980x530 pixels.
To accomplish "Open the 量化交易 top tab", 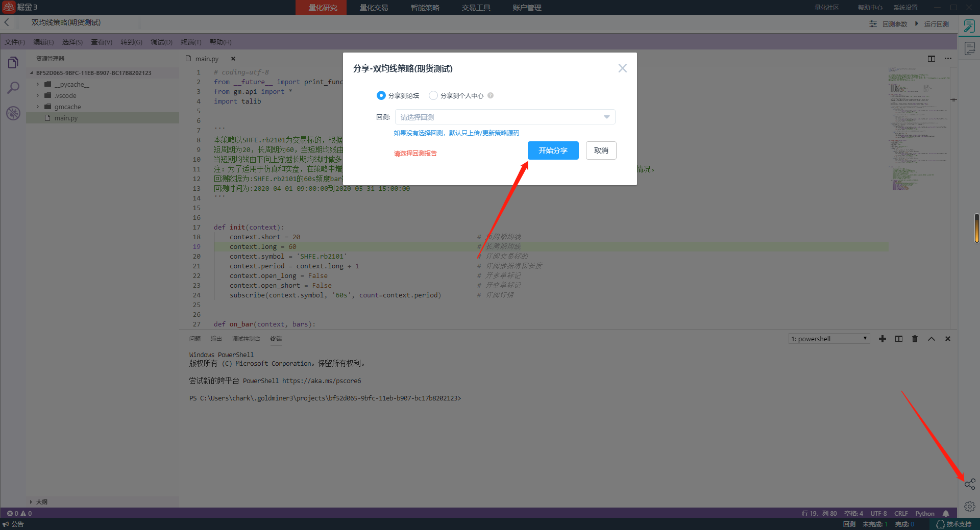I will pyautogui.click(x=374, y=8).
